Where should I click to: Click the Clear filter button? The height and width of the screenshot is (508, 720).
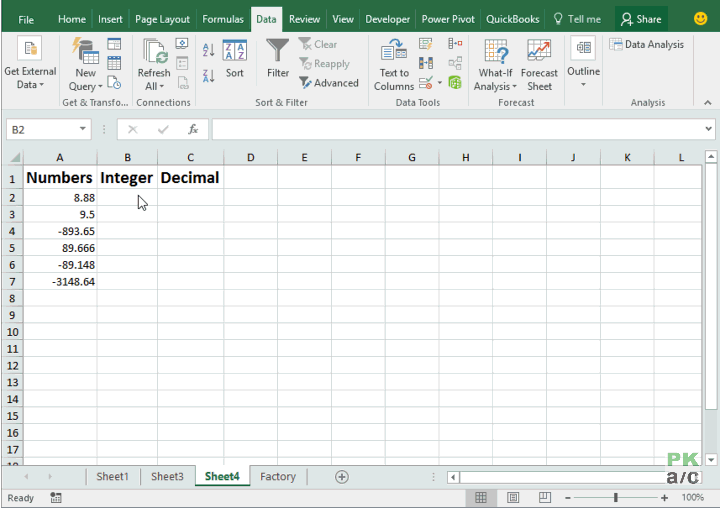click(x=318, y=45)
